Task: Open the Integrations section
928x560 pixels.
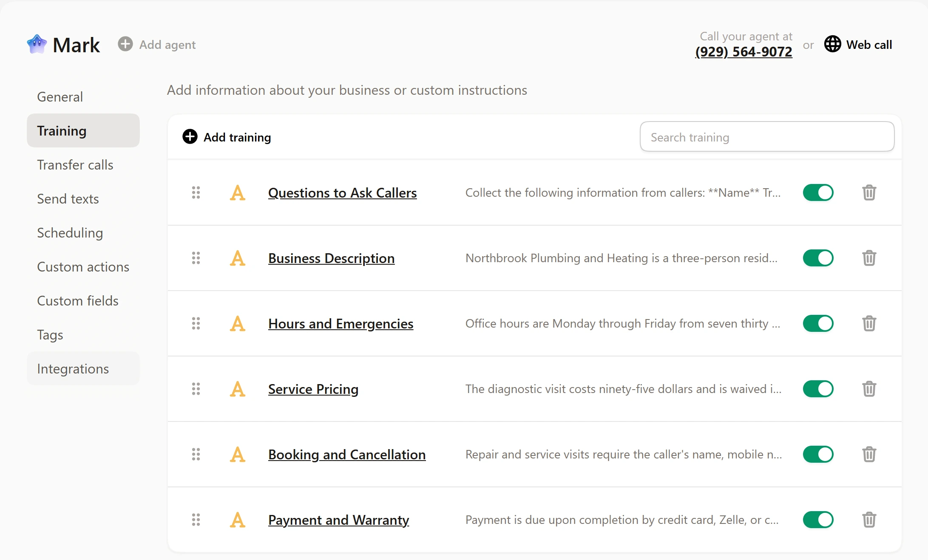Action: click(x=83, y=368)
